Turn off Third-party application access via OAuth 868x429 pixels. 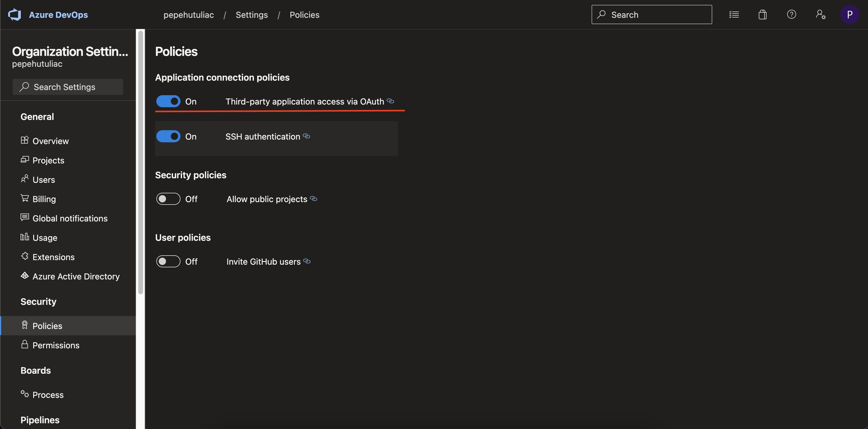pos(168,101)
